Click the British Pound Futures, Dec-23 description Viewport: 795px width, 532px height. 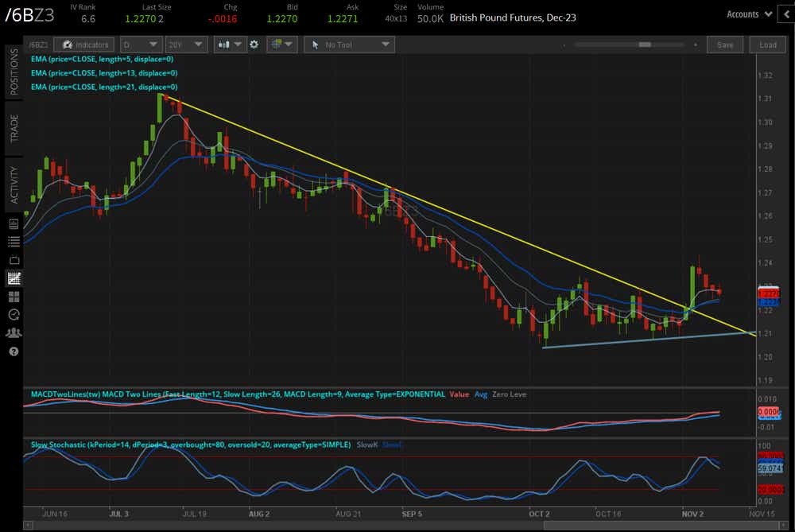coord(513,17)
